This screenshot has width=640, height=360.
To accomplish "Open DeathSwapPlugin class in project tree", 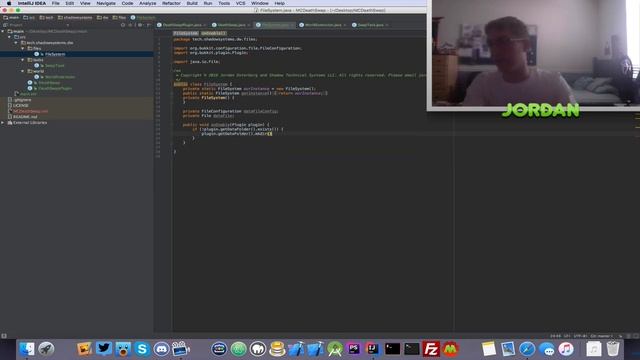I will [x=55, y=88].
